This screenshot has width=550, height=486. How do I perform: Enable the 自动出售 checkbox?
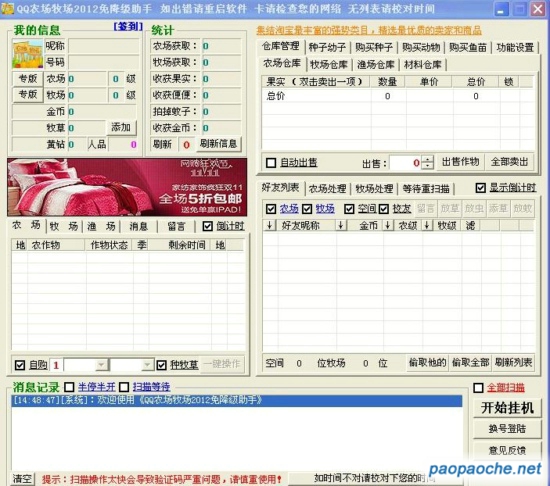coord(271,163)
